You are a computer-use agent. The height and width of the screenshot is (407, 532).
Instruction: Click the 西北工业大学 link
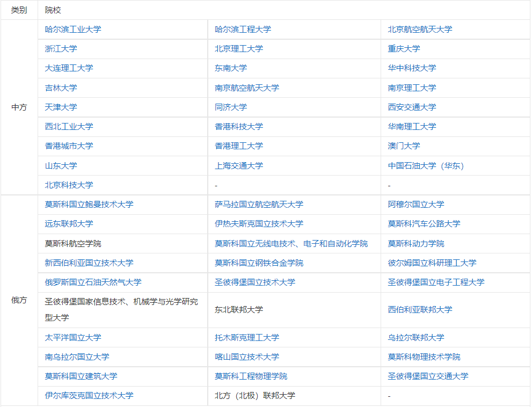[69, 127]
